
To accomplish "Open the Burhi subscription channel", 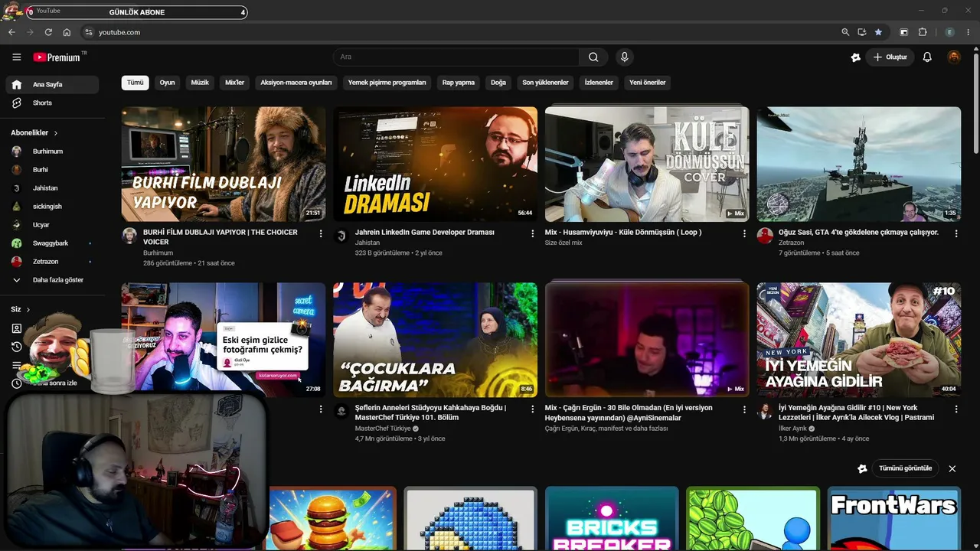I will pos(52,170).
